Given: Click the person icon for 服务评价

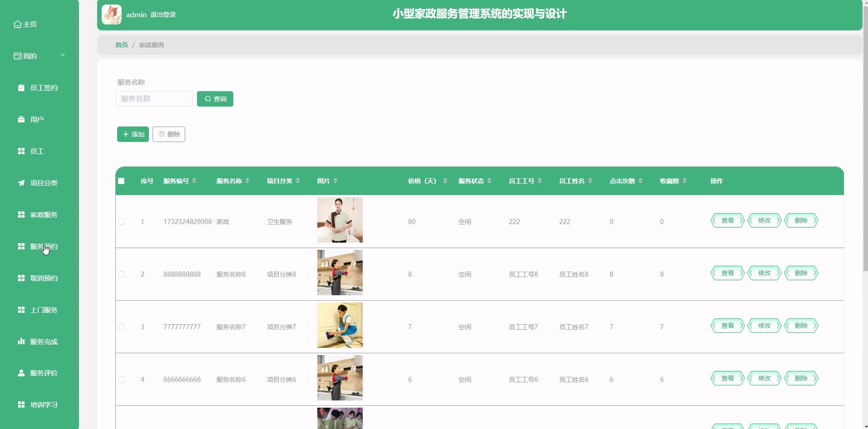Looking at the screenshot, I should 21,373.
